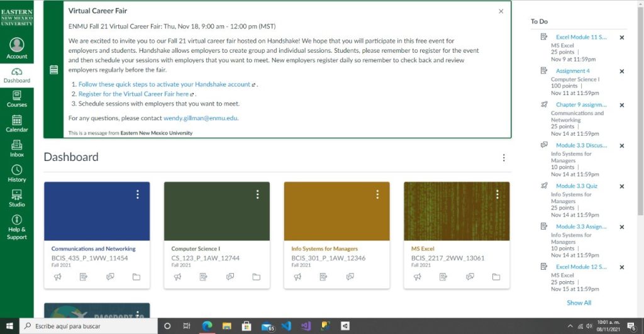Open the Account menu in sidebar
644x334 pixels.
point(17,48)
